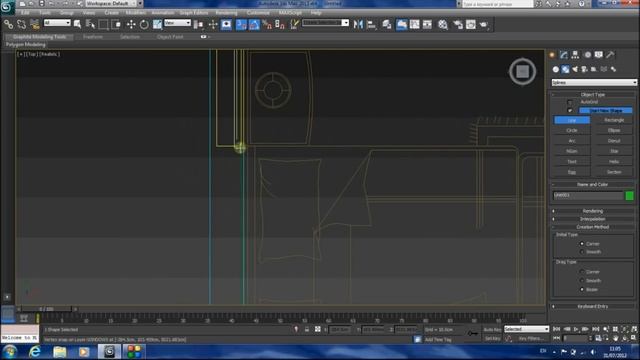The image size is (640, 360).
Task: Toggle Percent Snap in toolbar
Action: [267, 24]
